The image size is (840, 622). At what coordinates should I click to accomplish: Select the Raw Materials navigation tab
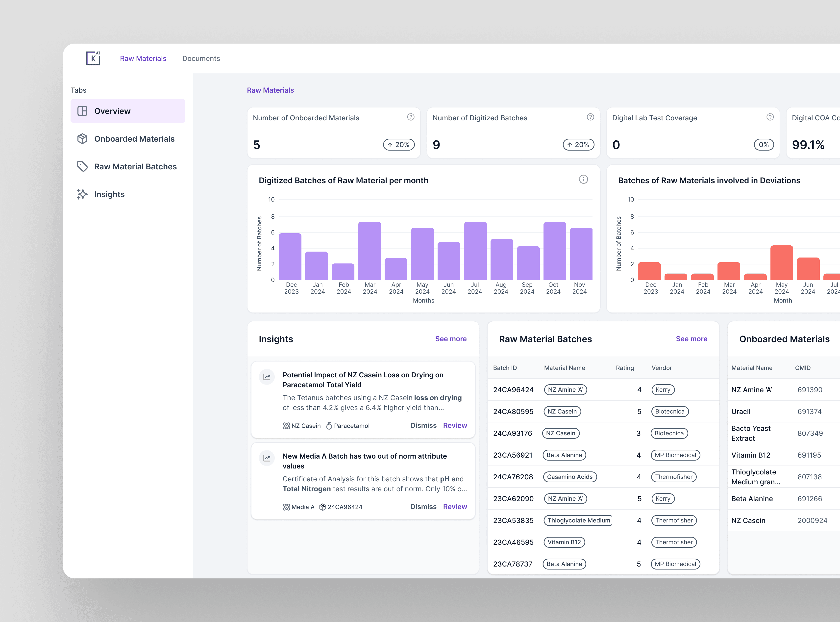click(143, 58)
